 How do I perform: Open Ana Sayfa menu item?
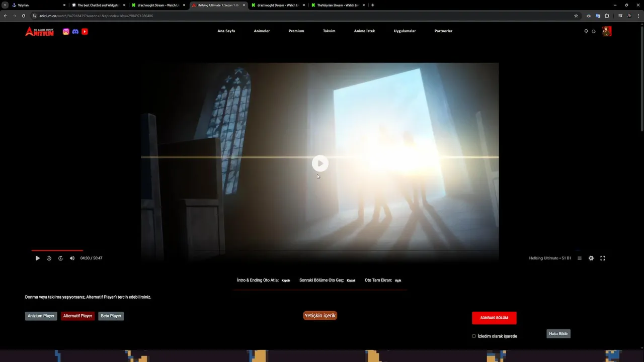coord(226,31)
